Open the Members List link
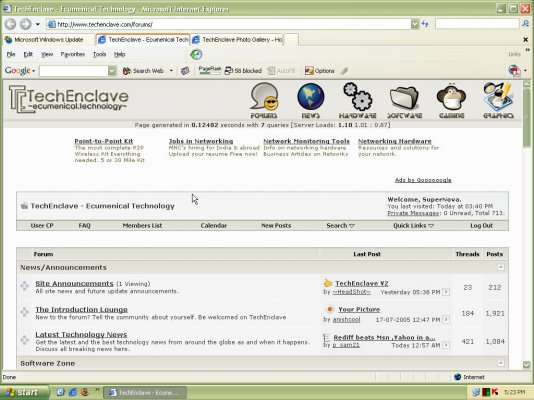Viewport: 534px width, 400px height. point(142,225)
